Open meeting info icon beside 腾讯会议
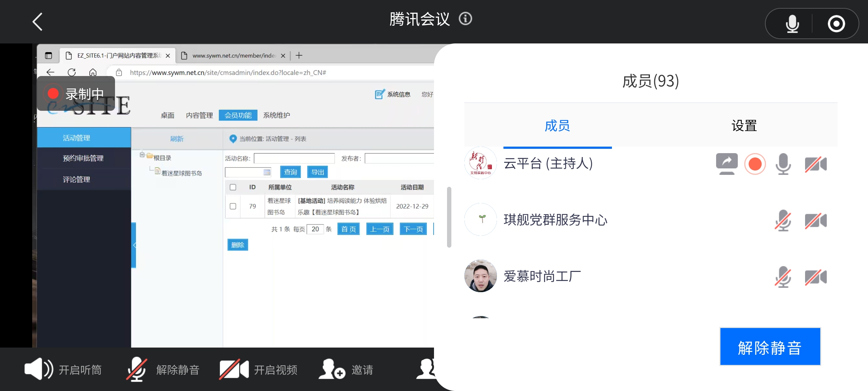Viewport: 868px width, 391px height. pyautogui.click(x=465, y=18)
